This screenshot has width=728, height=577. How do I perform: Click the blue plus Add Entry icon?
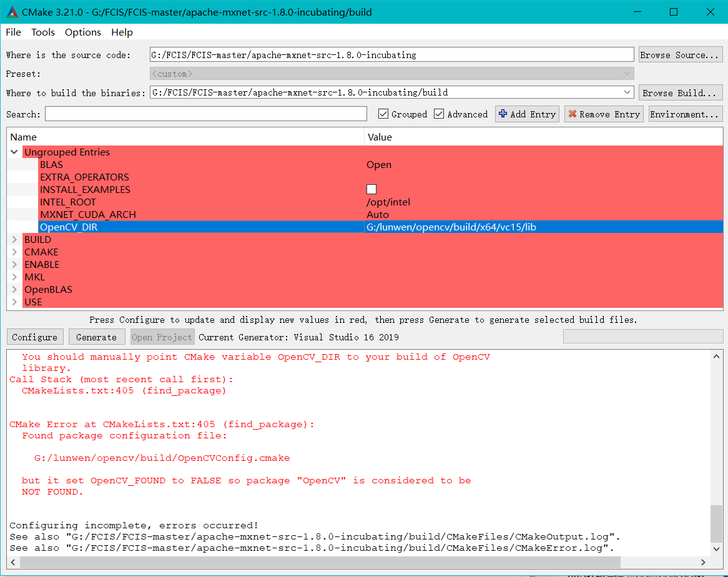click(503, 114)
